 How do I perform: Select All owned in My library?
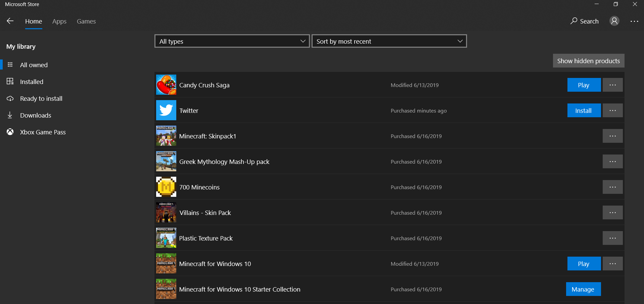pyautogui.click(x=34, y=65)
